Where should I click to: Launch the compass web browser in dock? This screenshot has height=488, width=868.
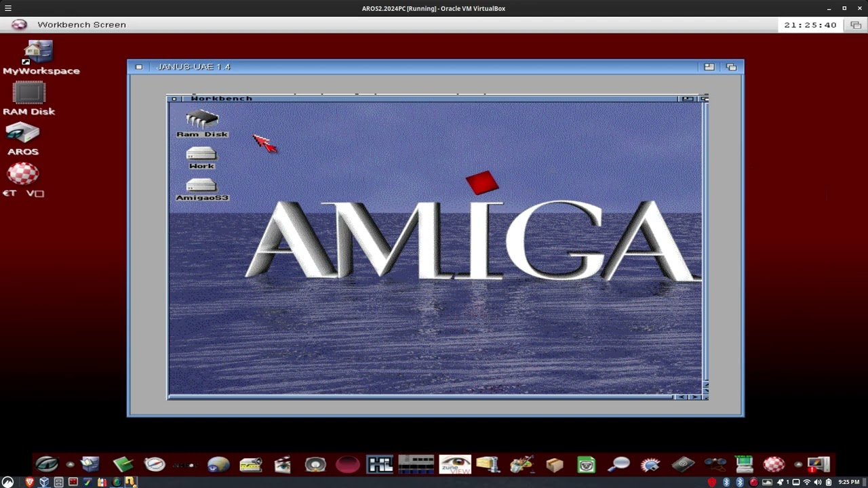155,464
